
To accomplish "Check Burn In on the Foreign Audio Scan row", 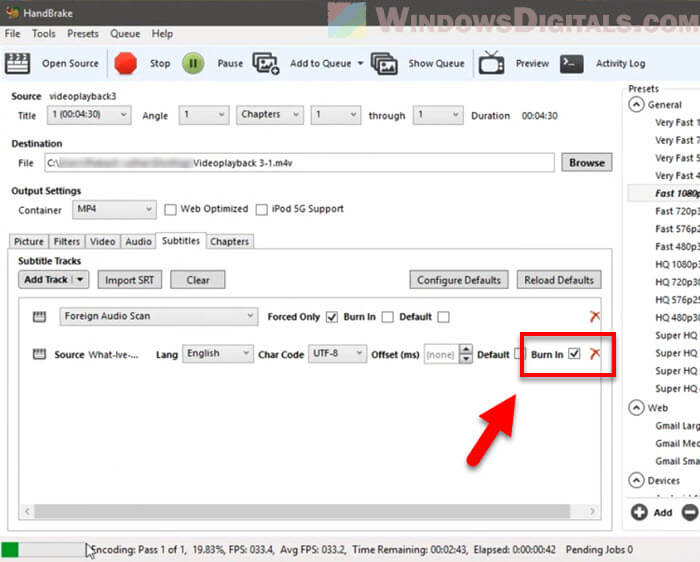I will [x=388, y=317].
